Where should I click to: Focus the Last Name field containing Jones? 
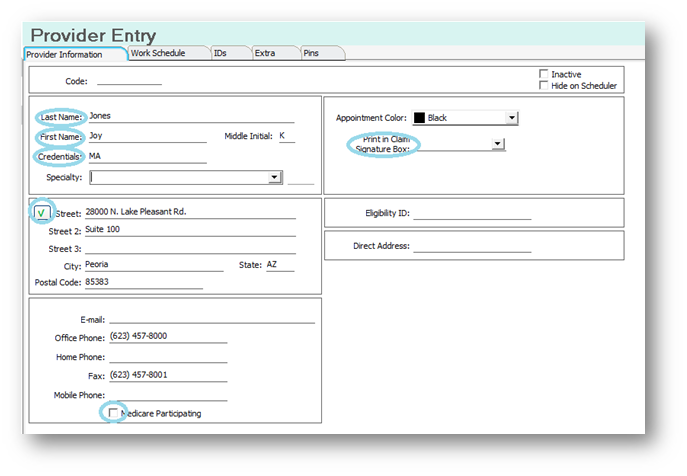[190, 116]
